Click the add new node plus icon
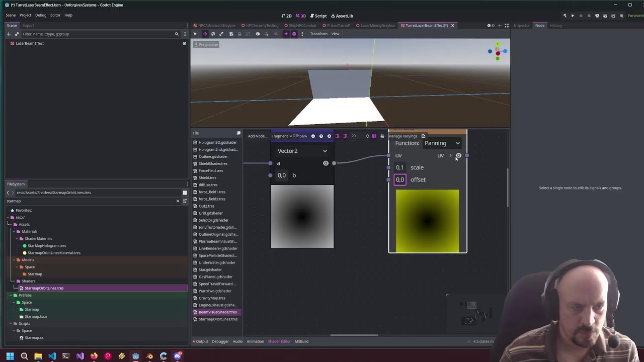This screenshot has height=362, width=644. click(x=9, y=34)
